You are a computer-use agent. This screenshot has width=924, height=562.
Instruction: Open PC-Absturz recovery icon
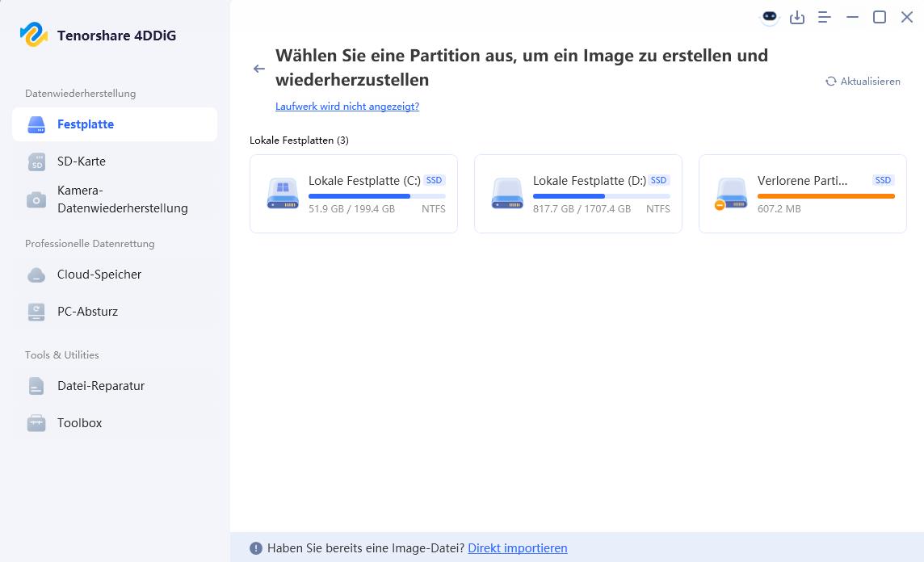[x=36, y=312]
